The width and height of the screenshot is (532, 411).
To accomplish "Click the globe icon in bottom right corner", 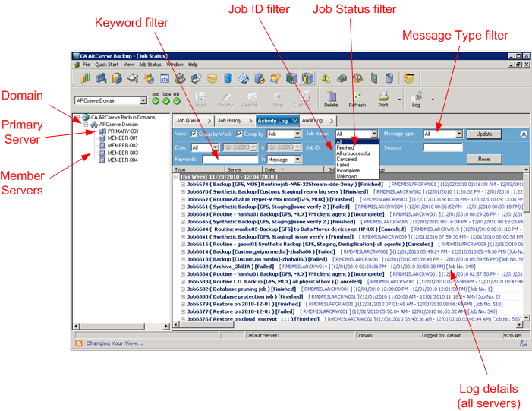I will tap(524, 343).
